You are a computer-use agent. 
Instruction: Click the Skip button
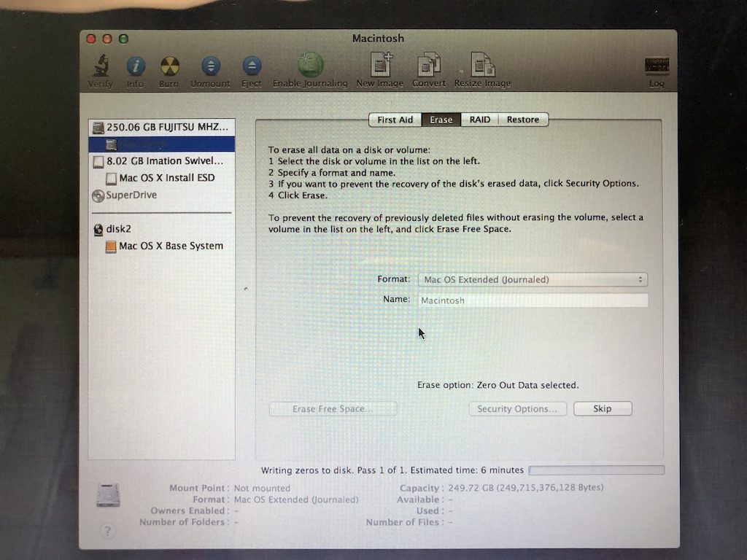pos(603,409)
